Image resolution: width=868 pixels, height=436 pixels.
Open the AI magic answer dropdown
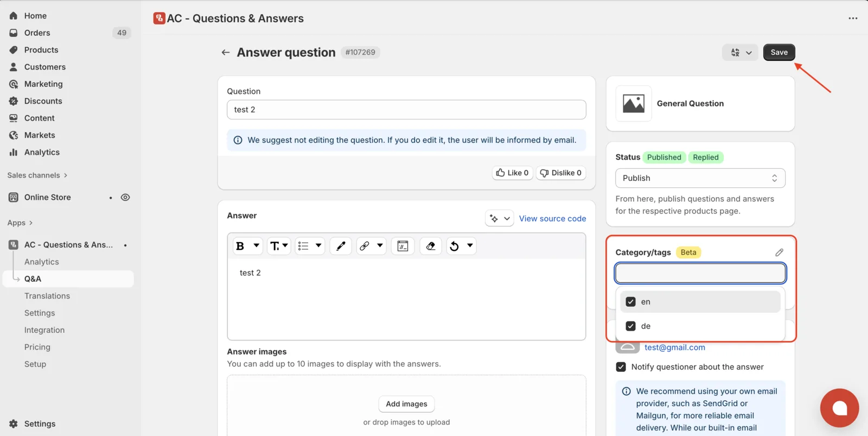tap(499, 218)
